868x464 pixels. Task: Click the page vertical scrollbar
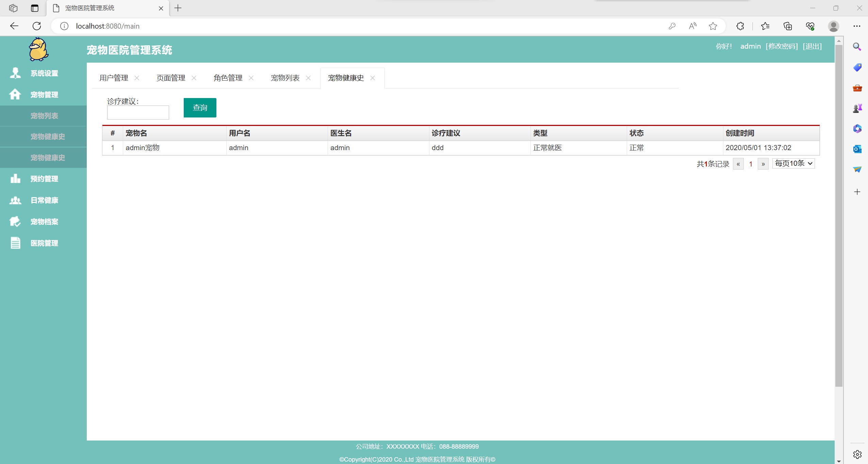pyautogui.click(x=839, y=215)
